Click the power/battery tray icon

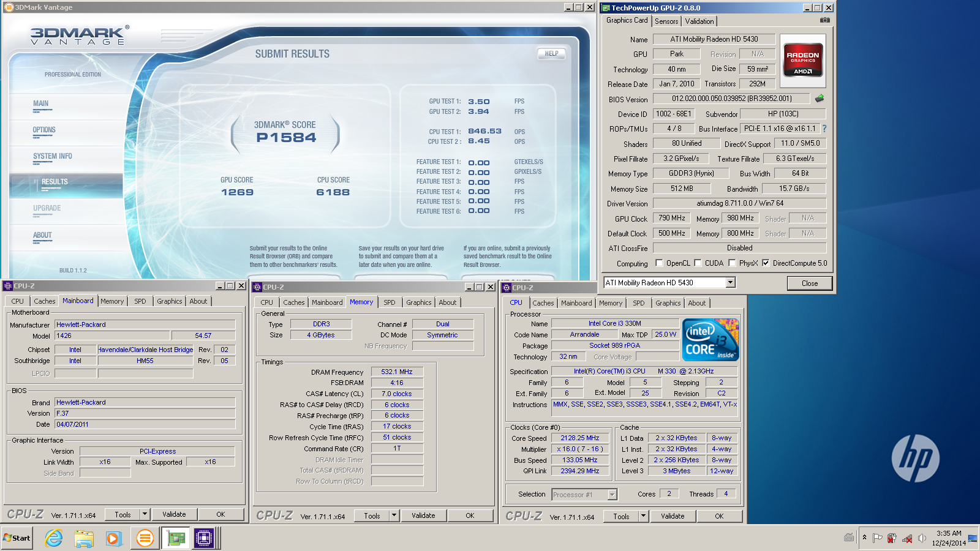point(892,538)
